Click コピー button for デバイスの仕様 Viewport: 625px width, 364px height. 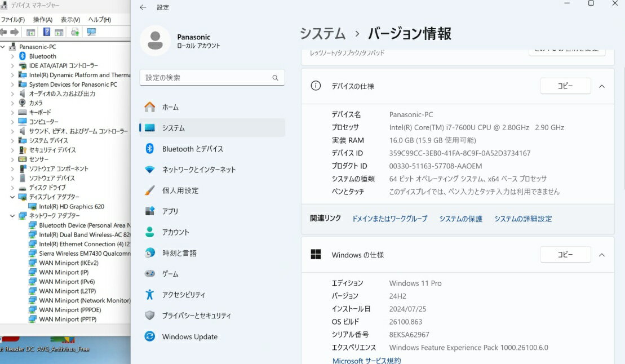[x=565, y=86]
